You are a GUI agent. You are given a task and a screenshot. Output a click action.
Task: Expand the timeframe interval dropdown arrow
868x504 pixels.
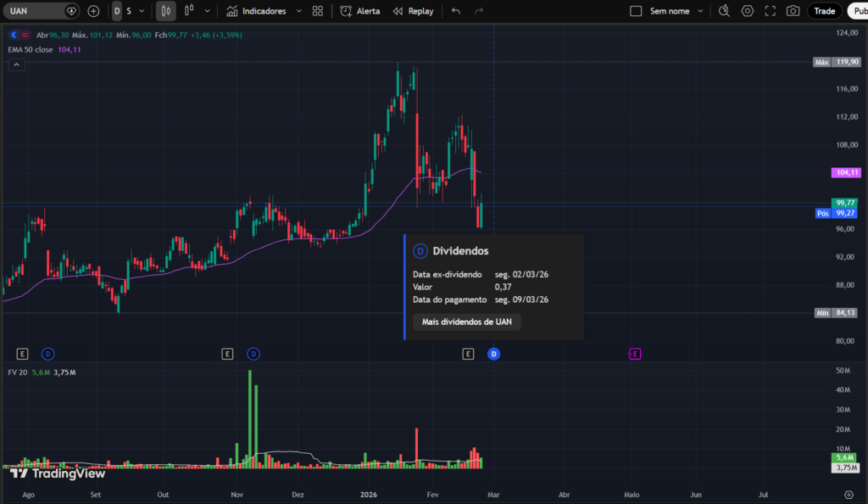click(142, 11)
